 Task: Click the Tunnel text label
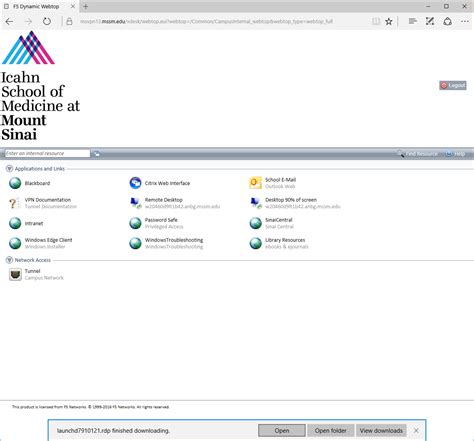coord(32,271)
